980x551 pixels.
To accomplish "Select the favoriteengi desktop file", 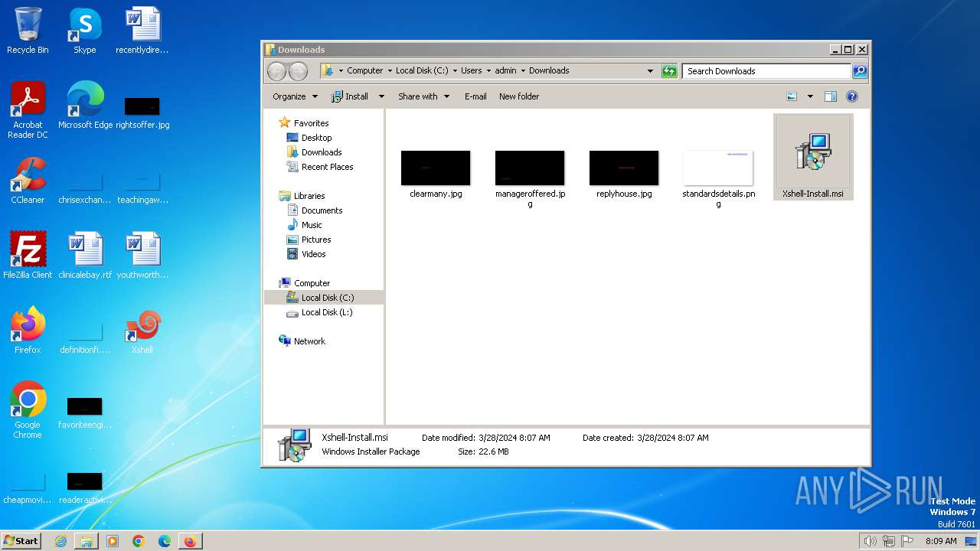I will 85,412.
